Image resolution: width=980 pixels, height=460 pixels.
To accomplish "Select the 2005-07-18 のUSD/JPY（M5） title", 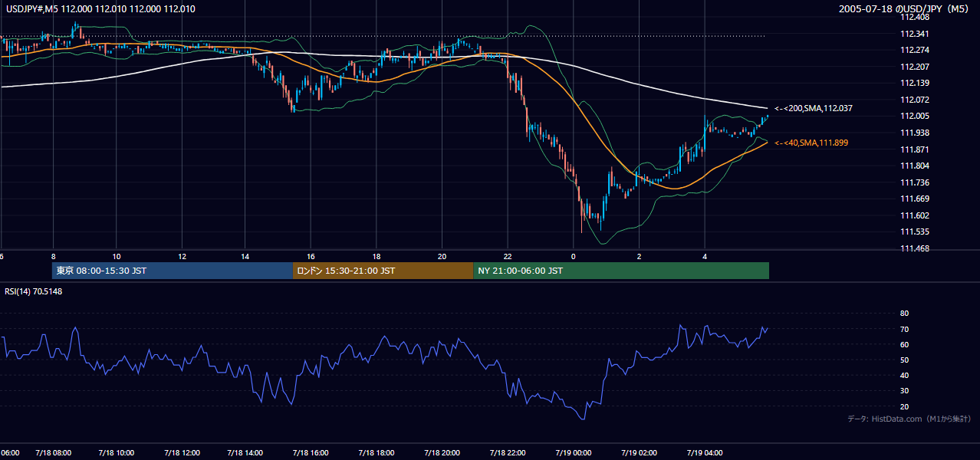I will [906, 8].
